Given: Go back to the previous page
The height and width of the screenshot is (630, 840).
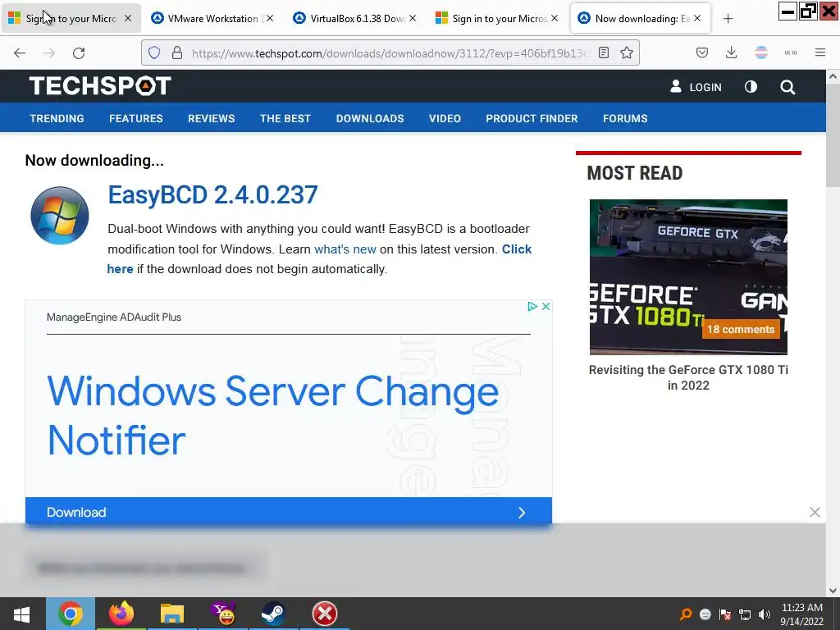Looking at the screenshot, I should coord(20,52).
